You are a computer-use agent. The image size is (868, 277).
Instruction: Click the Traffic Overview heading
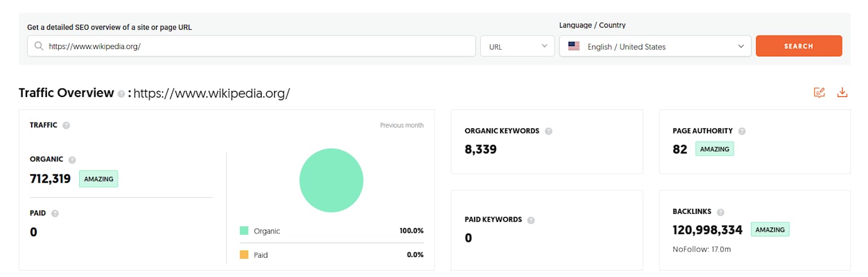coord(66,93)
